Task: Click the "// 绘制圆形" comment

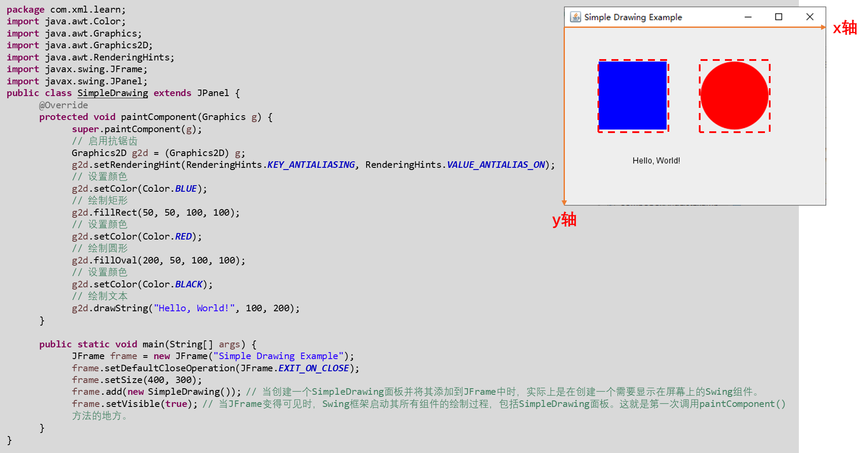Action: point(100,248)
